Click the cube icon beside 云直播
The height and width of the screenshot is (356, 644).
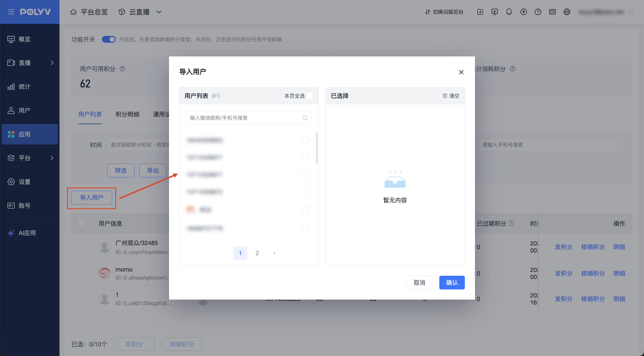click(x=122, y=12)
